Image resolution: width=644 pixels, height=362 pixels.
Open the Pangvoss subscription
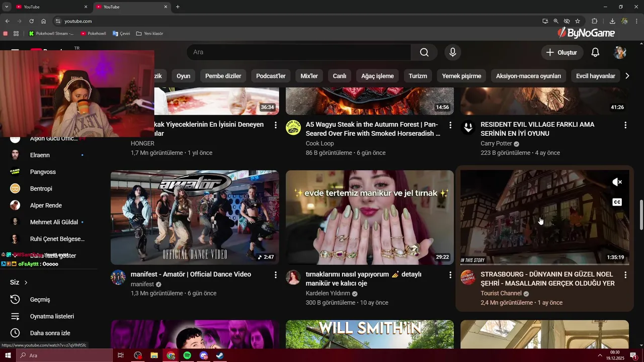click(49, 172)
